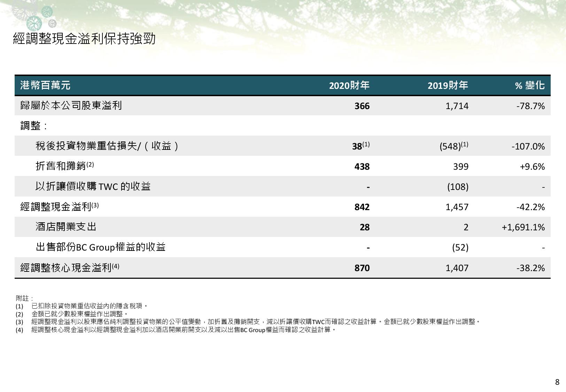This screenshot has height=392, width=566.
Task: Click the page number 8
Action: click(557, 382)
